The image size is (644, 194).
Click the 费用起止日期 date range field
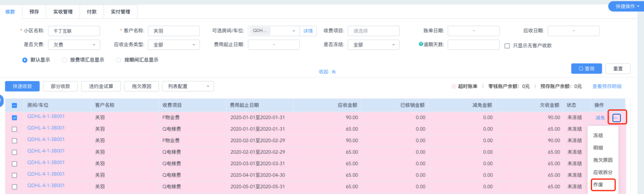pos(273,45)
